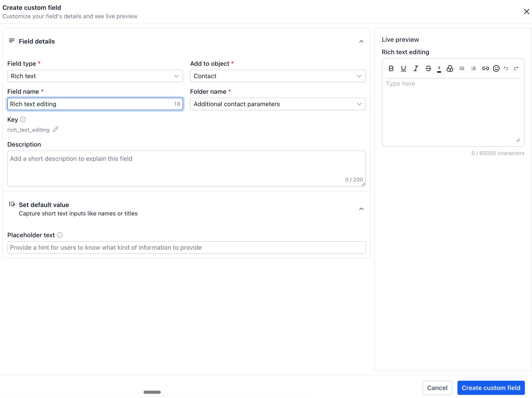
Task: Redo in the rich text editor
Action: [516, 69]
